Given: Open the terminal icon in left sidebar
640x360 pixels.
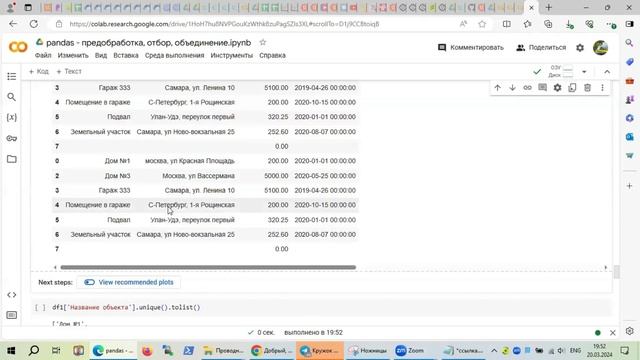Looking at the screenshot, I should pos(12,315).
